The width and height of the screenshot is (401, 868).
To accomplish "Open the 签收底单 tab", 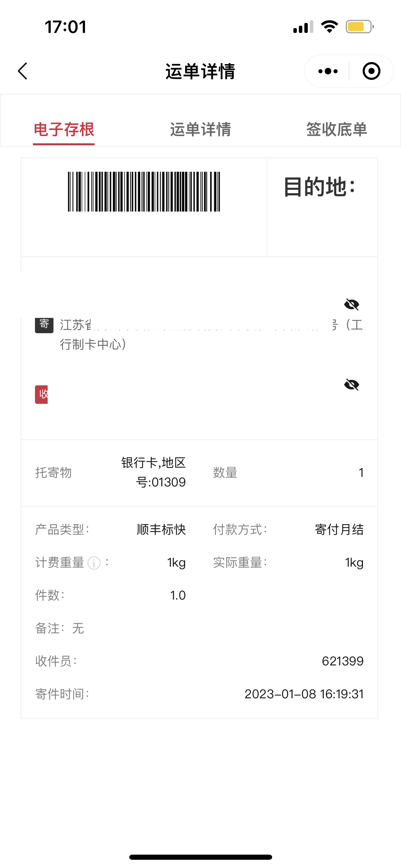I will [337, 130].
